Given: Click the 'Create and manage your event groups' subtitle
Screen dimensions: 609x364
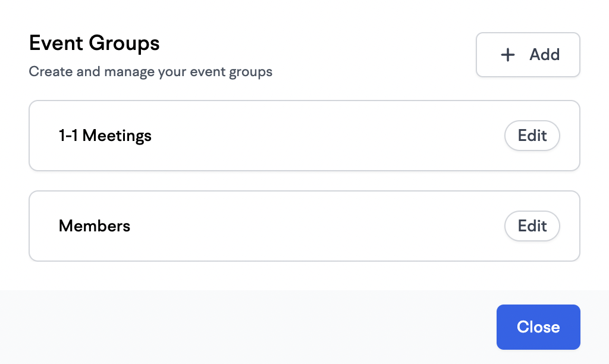Looking at the screenshot, I should coord(150,72).
